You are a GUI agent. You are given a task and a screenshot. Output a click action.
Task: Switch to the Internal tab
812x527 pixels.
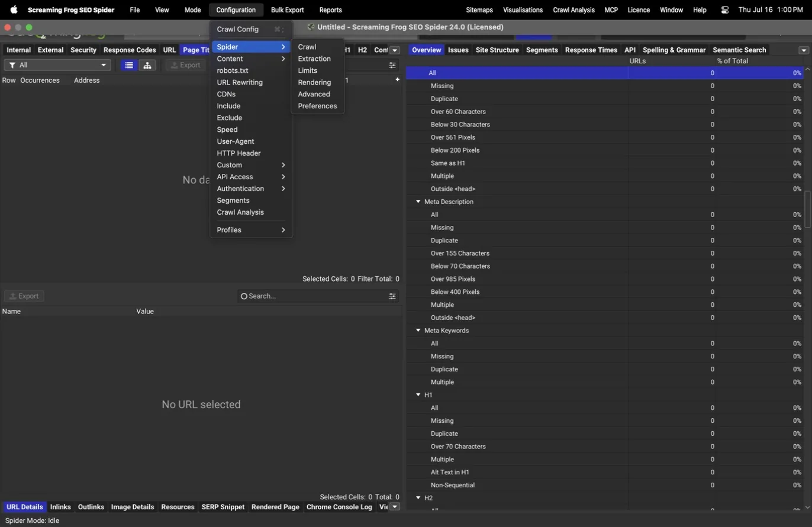pyautogui.click(x=18, y=50)
